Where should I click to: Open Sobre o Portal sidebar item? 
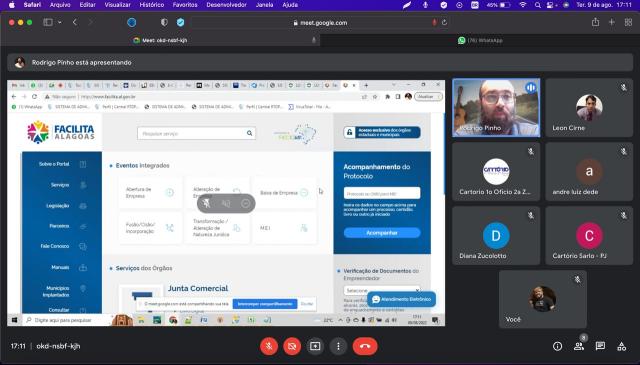pos(62,164)
